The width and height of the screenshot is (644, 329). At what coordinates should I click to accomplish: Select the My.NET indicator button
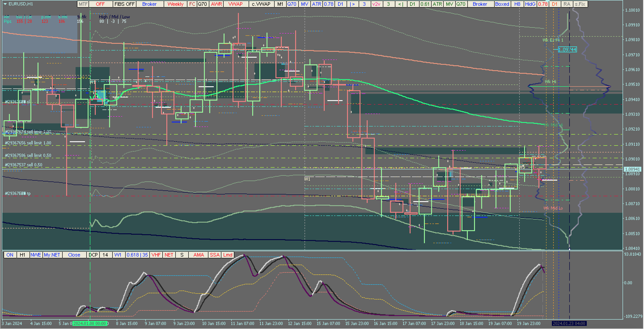52,255
